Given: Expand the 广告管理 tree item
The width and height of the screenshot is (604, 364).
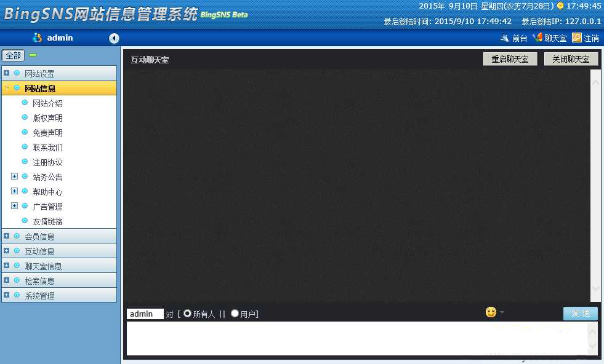Looking at the screenshot, I should pyautogui.click(x=14, y=206).
